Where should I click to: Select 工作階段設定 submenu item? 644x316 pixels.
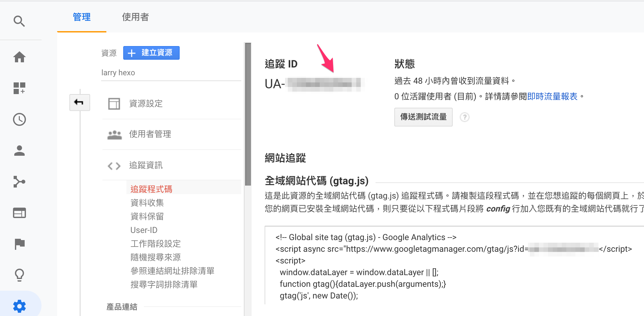[x=155, y=244]
